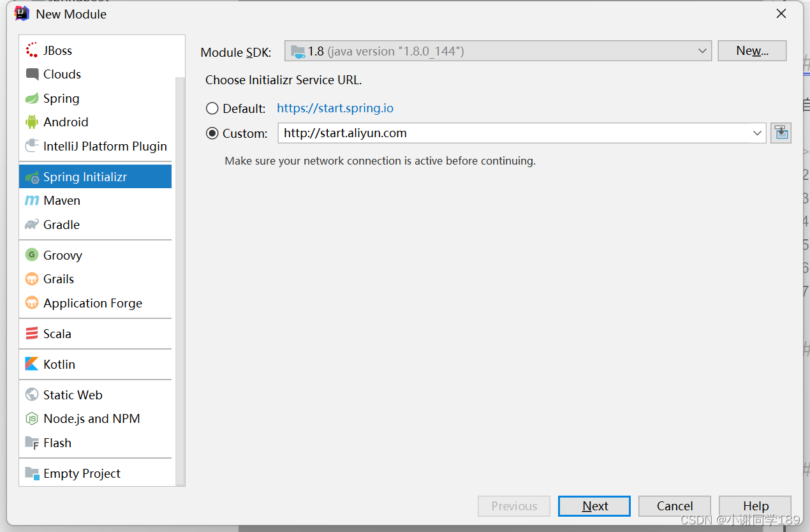
Task: Click the Static Web globe icon
Action: [32, 395]
